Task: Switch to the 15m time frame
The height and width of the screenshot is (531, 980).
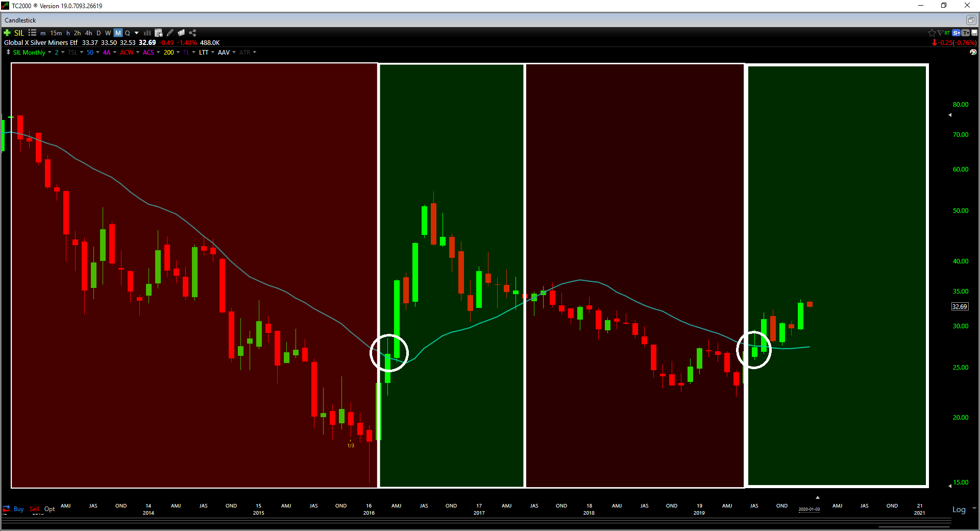Action: [x=56, y=33]
